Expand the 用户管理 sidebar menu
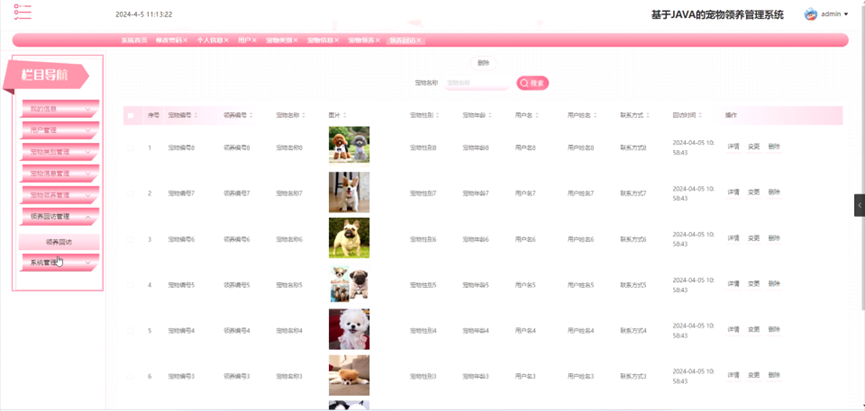 (x=60, y=130)
